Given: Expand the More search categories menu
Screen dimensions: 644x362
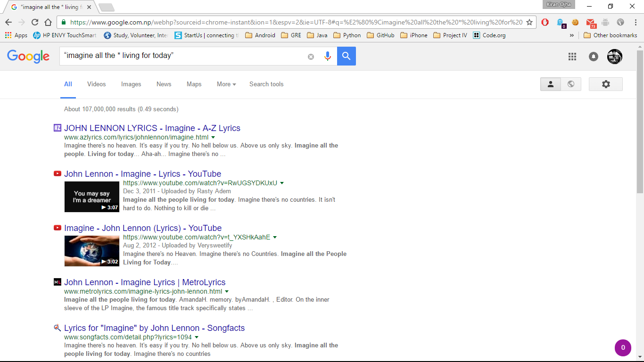Looking at the screenshot, I should [x=226, y=84].
